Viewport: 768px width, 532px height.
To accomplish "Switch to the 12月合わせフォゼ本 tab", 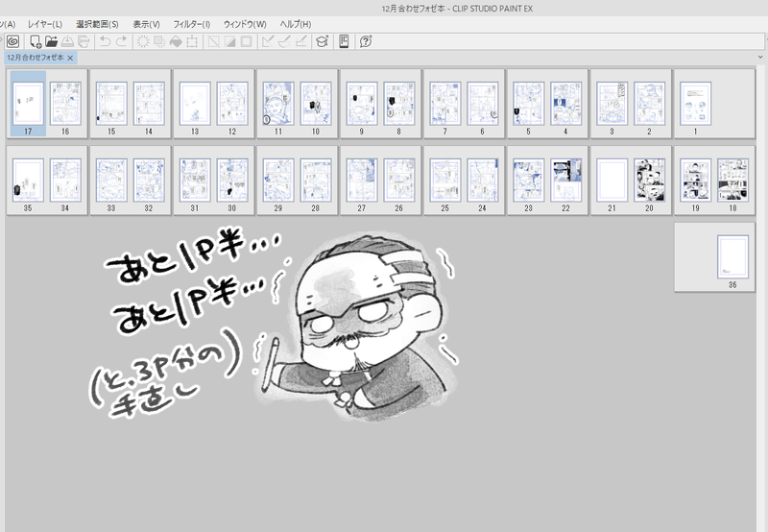I will pos(35,58).
